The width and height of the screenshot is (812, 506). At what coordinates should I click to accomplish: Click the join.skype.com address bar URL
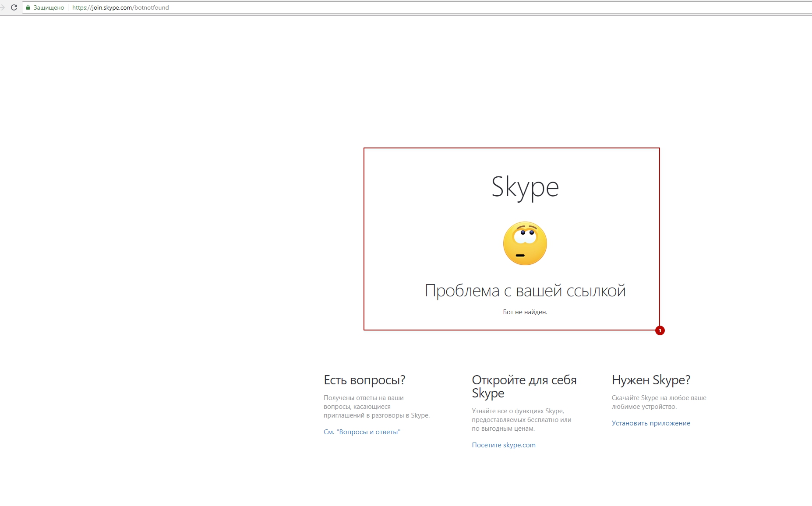coord(120,7)
